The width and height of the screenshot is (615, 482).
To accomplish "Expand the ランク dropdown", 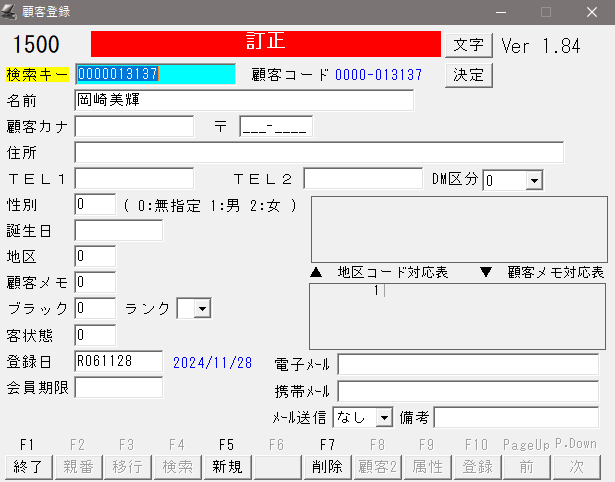I will 203,309.
